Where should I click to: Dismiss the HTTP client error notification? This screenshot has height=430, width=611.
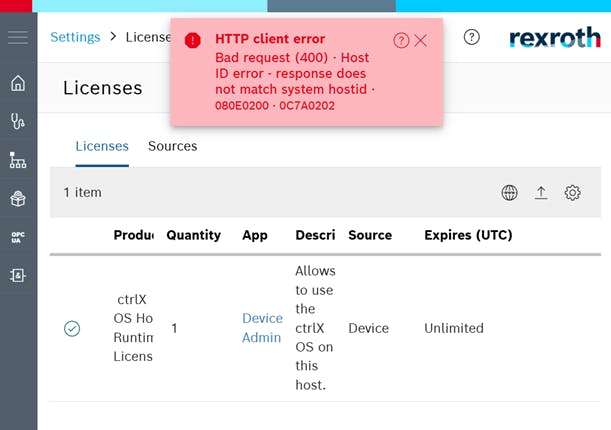[421, 40]
